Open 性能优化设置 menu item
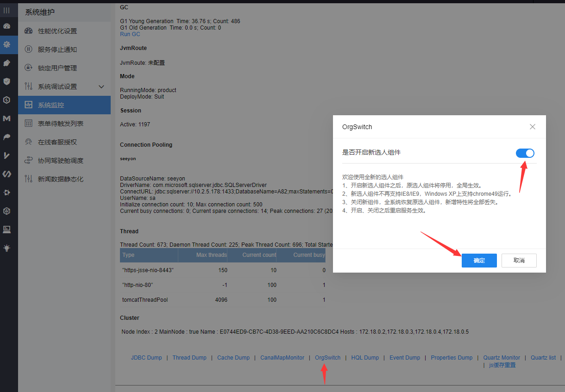The height and width of the screenshot is (392, 565). (64, 31)
